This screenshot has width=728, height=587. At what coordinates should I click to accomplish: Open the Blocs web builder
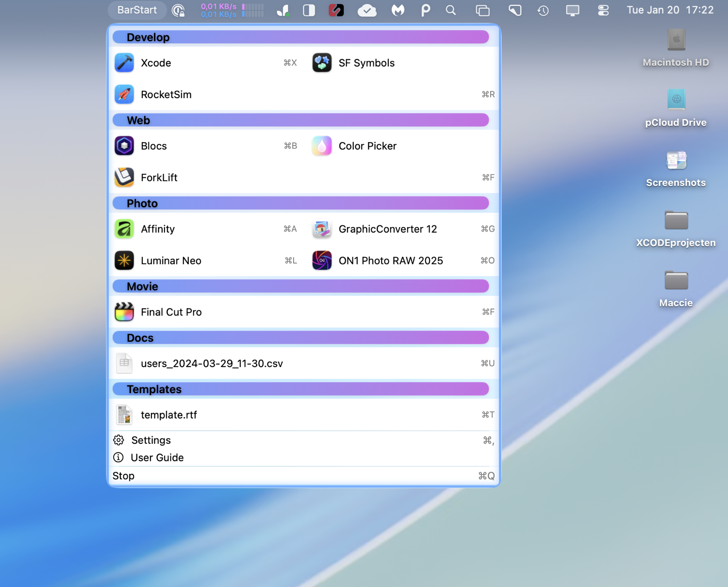[x=154, y=146]
